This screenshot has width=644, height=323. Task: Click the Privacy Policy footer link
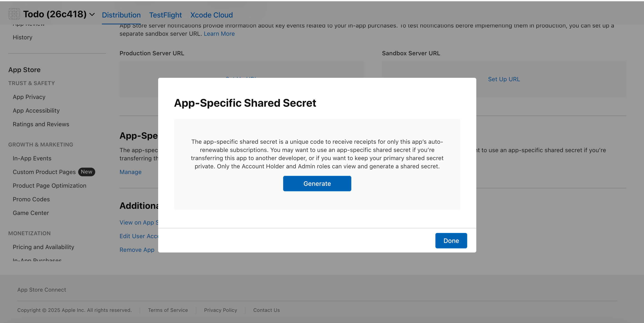pos(220,310)
